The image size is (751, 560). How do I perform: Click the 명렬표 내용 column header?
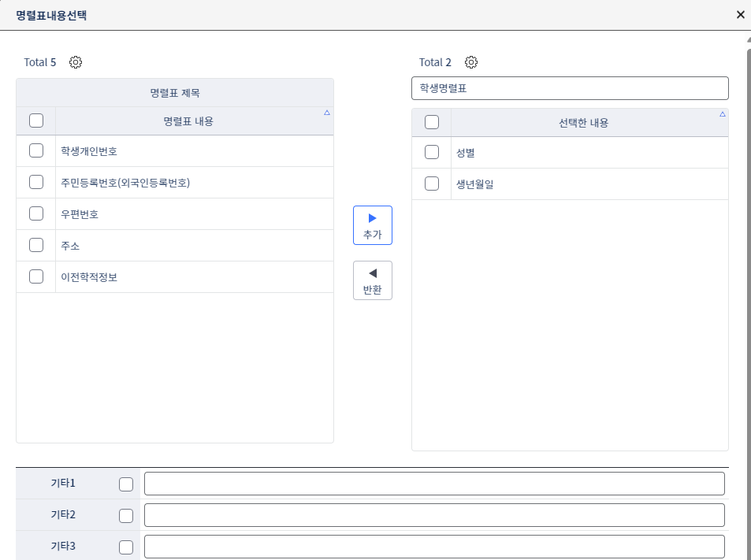point(195,121)
